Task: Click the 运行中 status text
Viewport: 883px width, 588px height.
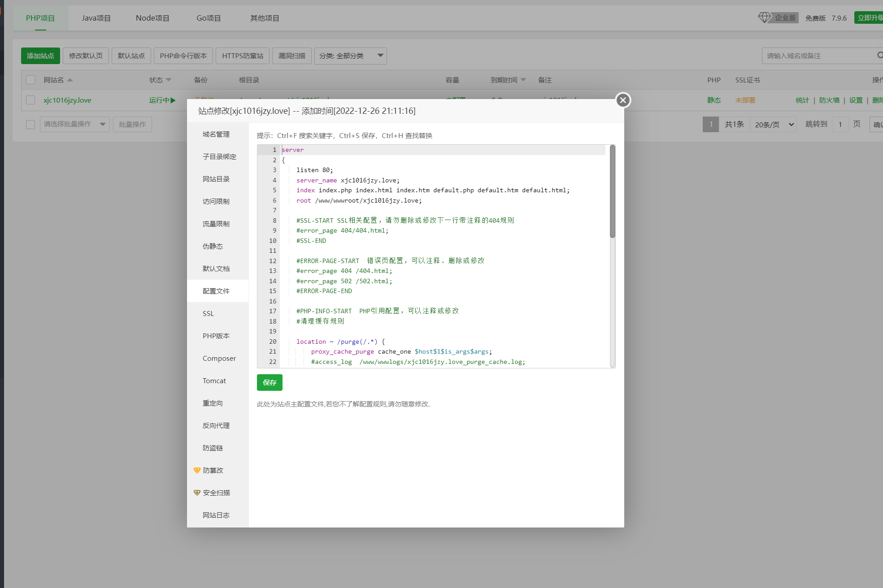Action: click(159, 100)
